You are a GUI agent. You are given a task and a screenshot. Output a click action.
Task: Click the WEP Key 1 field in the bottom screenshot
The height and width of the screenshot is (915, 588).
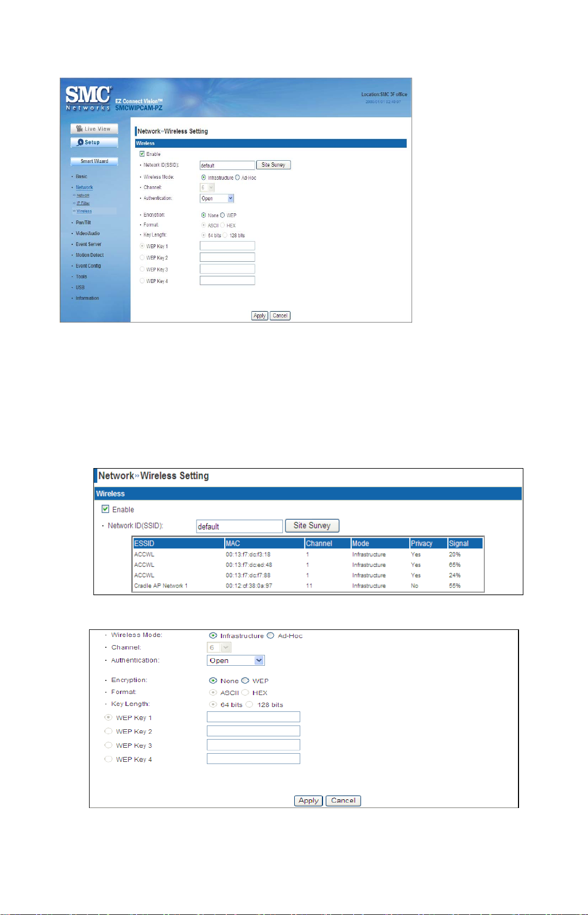pos(254,717)
